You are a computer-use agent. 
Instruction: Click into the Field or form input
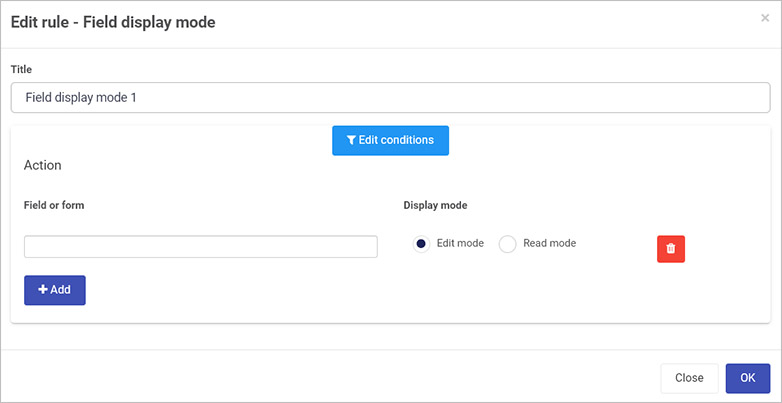pos(200,246)
